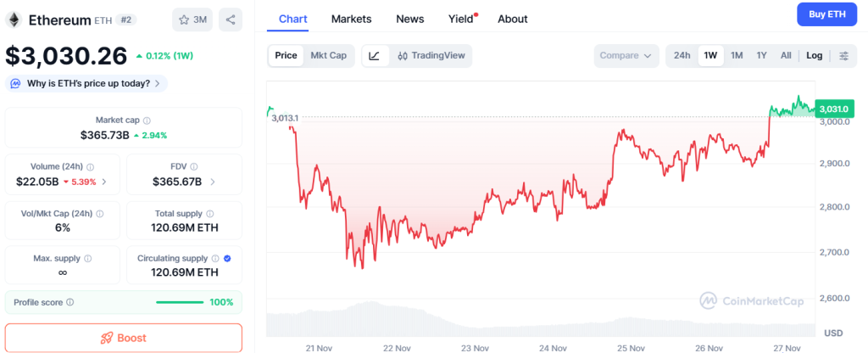Select the Price chart toggle
The height and width of the screenshot is (353, 868).
(x=287, y=56)
